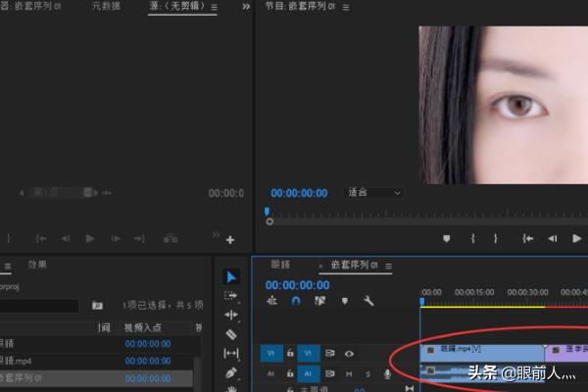Open the 源:(无剪辑) panel menu

[x=214, y=7]
